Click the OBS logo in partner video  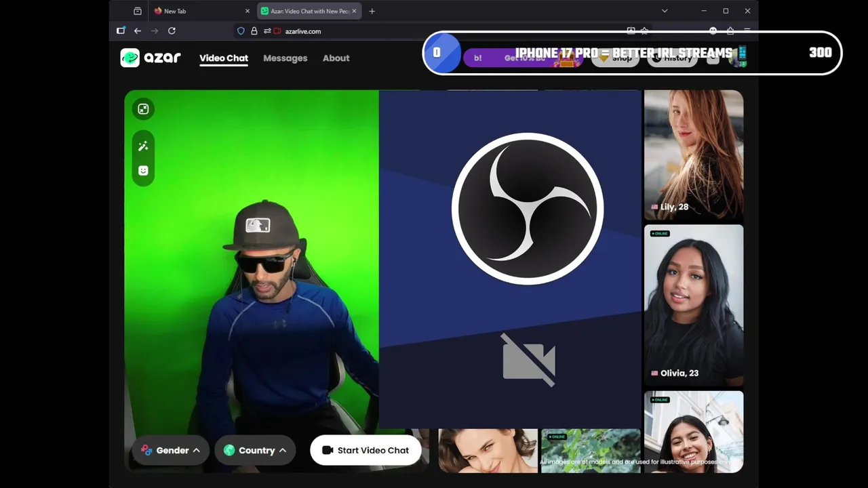pos(528,209)
